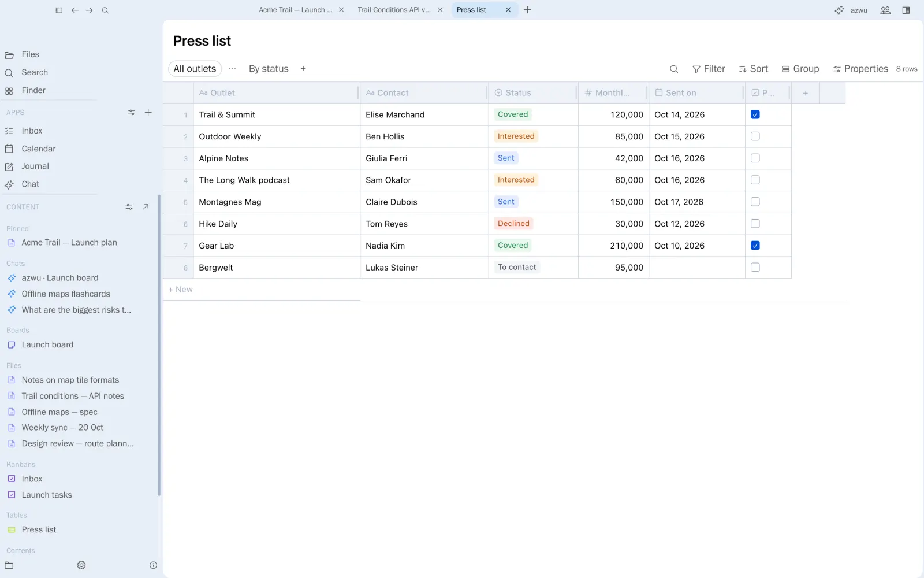Close the Press list tab

click(508, 10)
